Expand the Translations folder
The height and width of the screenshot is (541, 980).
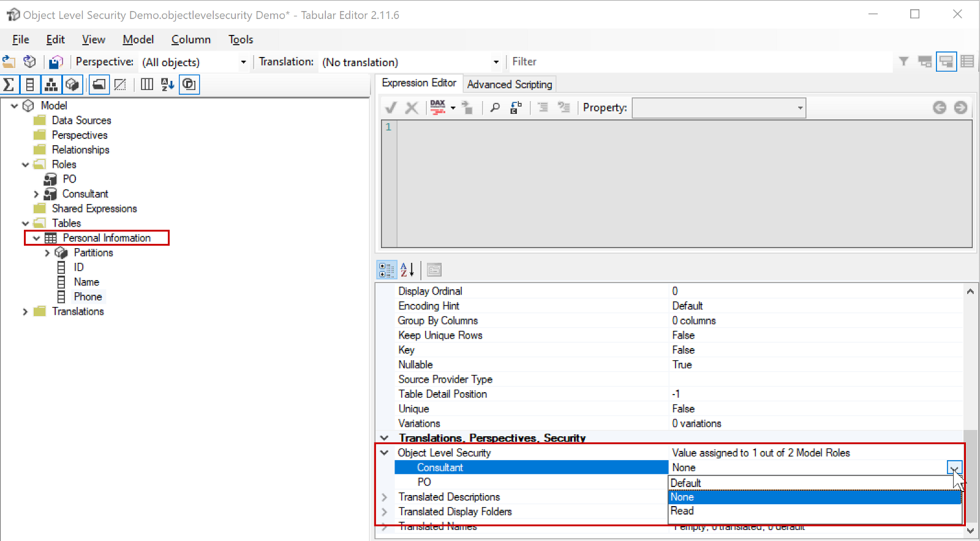pyautogui.click(x=25, y=312)
